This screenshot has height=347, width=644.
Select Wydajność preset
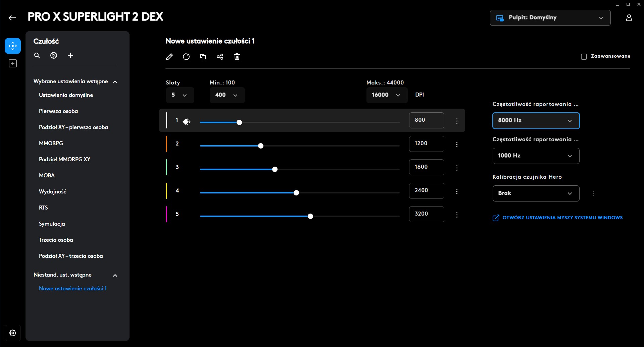click(x=53, y=192)
